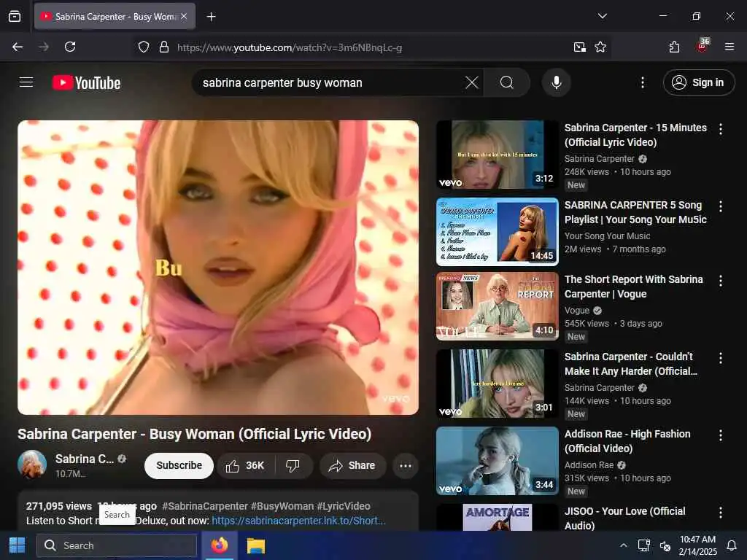
Task: Open 5 Song Playlist thumbnail
Action: tap(498, 231)
